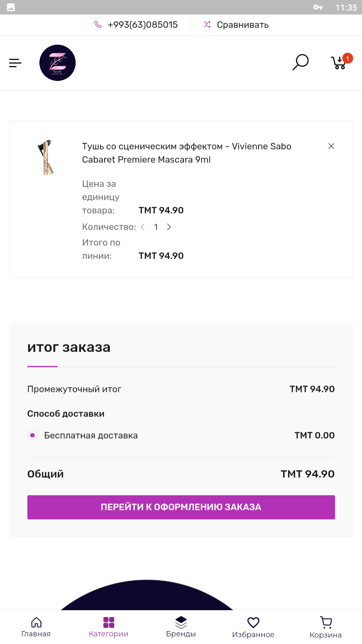Click the shuffle compare icon
The image size is (362, 644).
[x=207, y=25]
